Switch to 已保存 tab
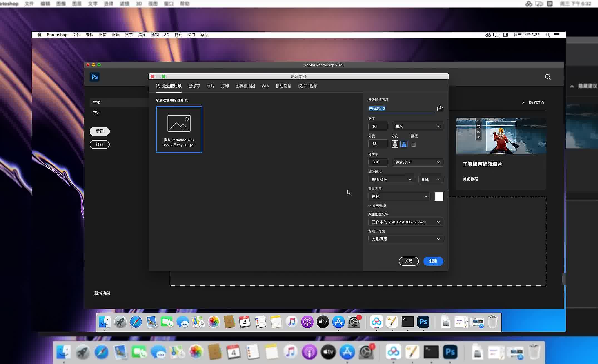598x364 pixels. coord(194,86)
